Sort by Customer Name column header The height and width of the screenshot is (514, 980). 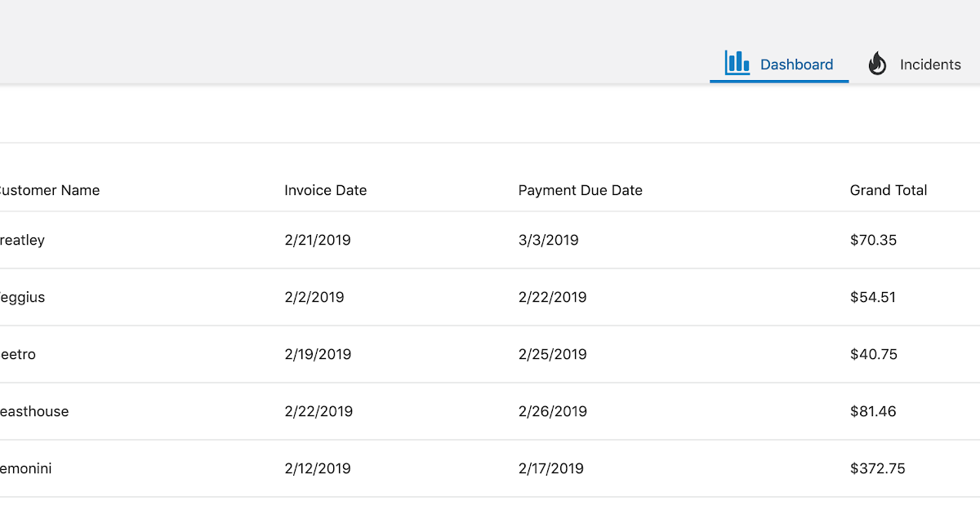coord(49,190)
